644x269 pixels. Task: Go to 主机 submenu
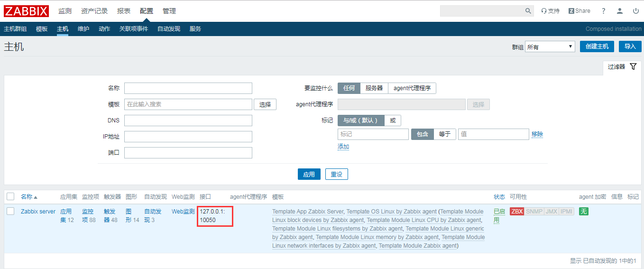63,29
